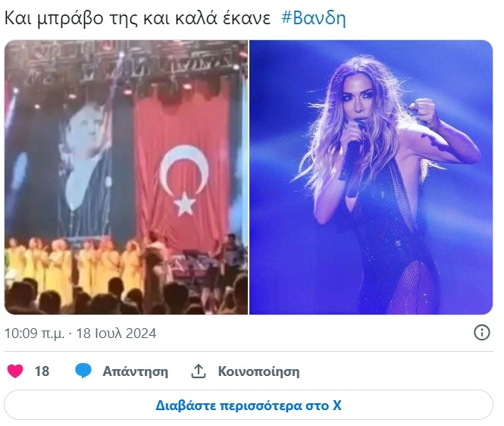Screen dimensions: 504x426
Task: Click the Απάντηση reply label
Action: 136,371
